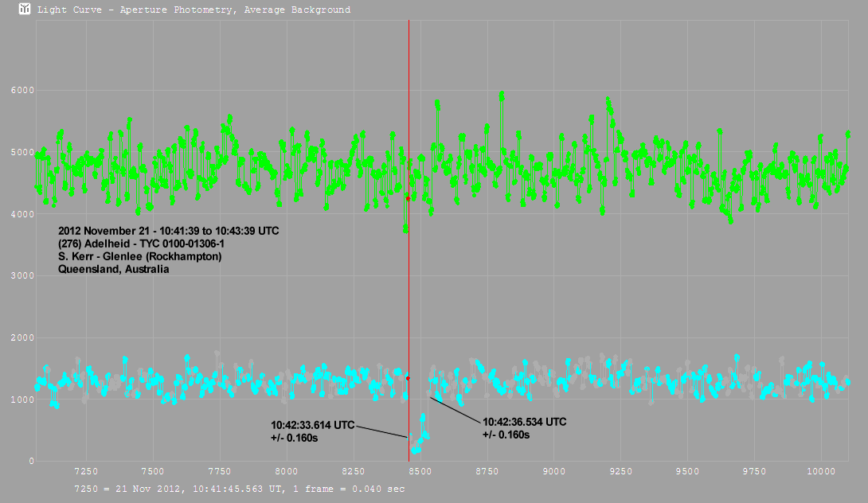Click the y-axis label 3000
Screen dimensions: 868x503
23,275
